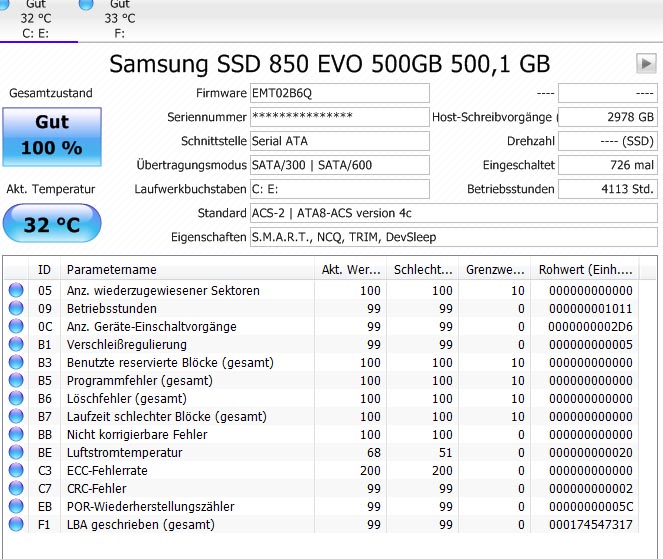Sort by the Parametername column header

click(187, 270)
